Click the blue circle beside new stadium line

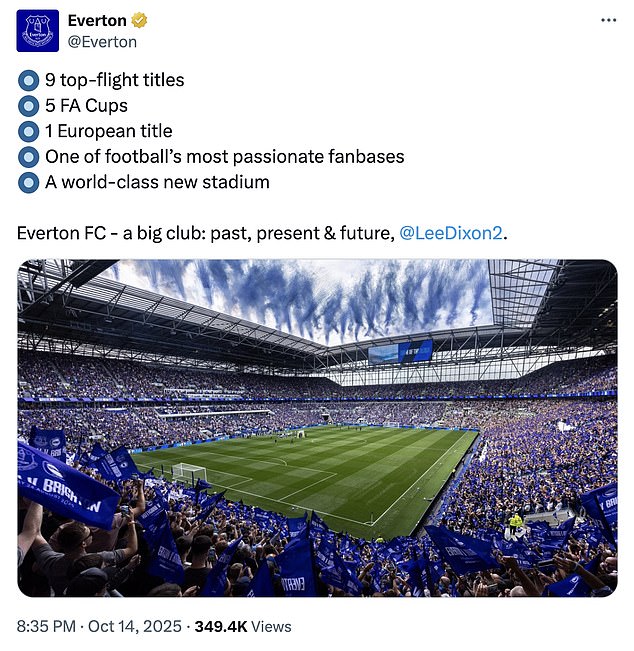coord(28,183)
